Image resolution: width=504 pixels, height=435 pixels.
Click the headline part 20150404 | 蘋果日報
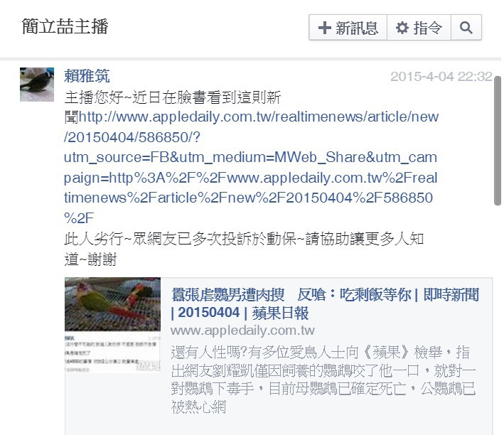click(243, 313)
